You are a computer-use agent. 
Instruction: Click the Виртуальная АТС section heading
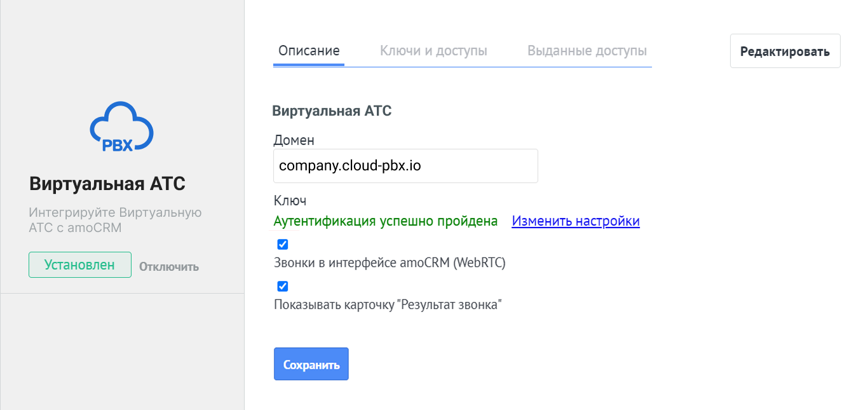[x=332, y=111]
